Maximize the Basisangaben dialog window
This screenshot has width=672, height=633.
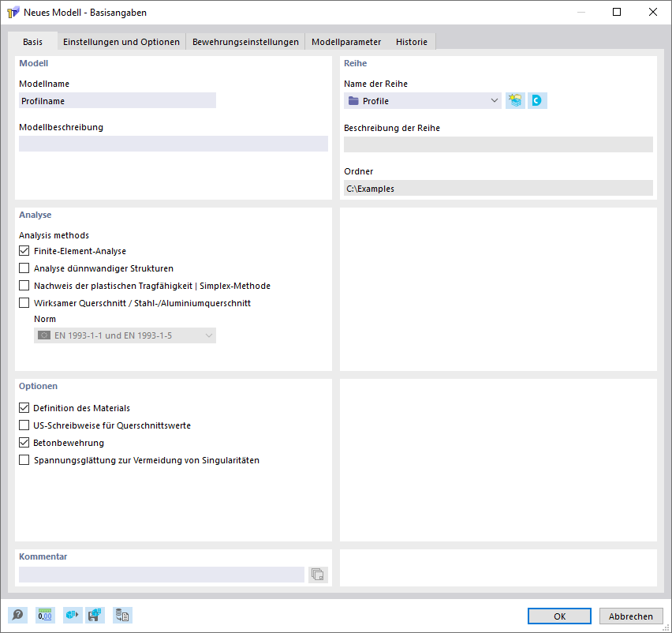(617, 12)
